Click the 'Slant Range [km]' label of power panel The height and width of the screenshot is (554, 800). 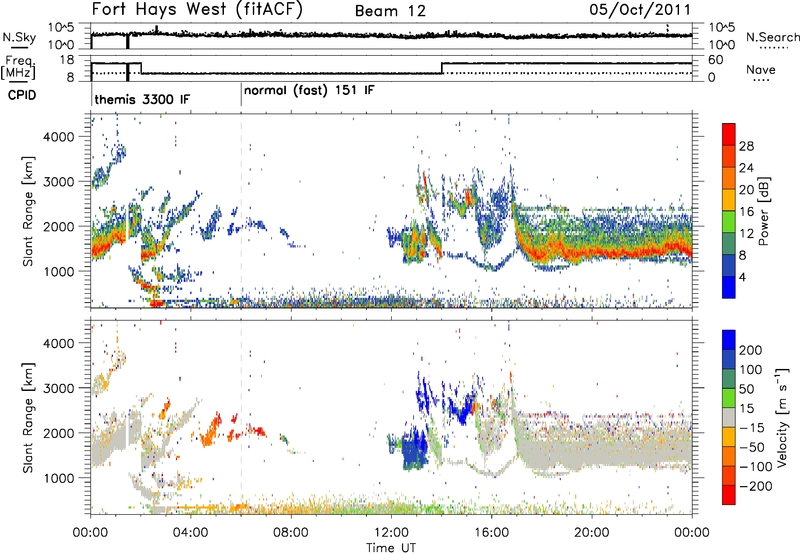click(29, 211)
